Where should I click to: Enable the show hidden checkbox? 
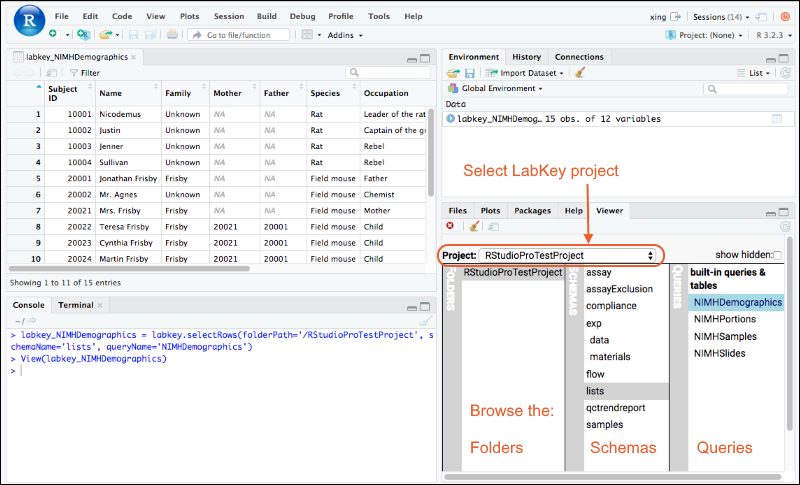777,256
